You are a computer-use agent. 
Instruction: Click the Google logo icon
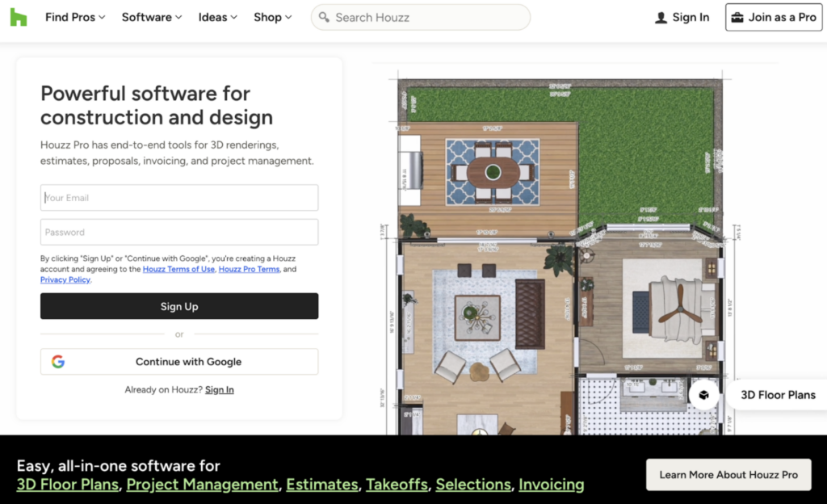[x=58, y=362]
